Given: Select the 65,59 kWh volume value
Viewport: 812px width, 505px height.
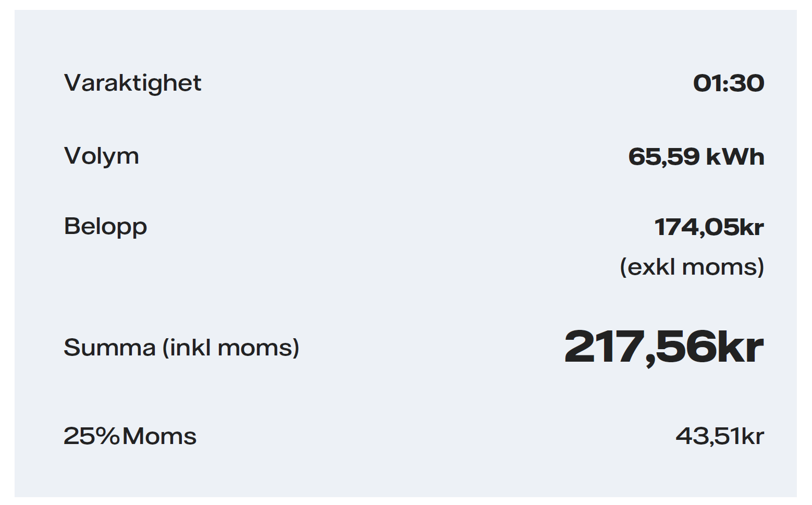Looking at the screenshot, I should click(696, 156).
